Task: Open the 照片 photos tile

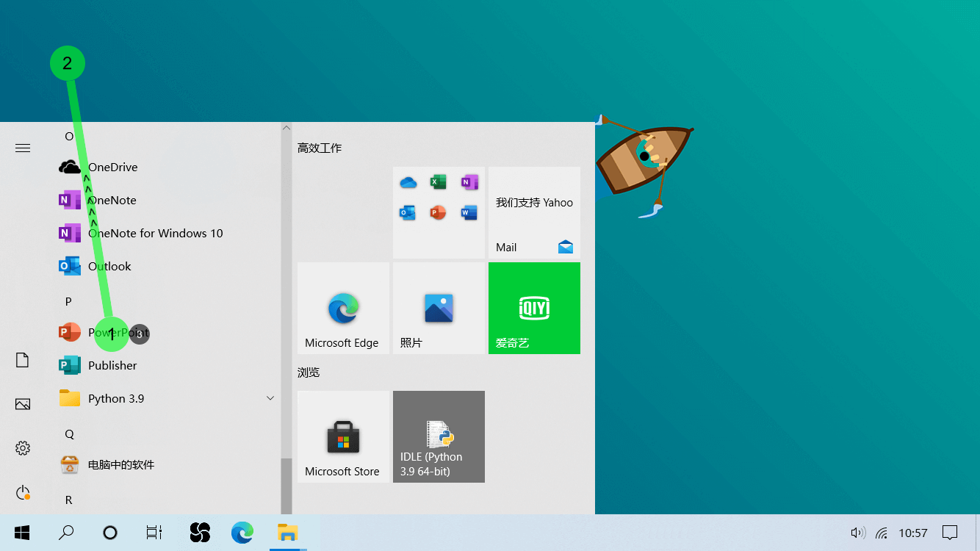Action: click(439, 308)
